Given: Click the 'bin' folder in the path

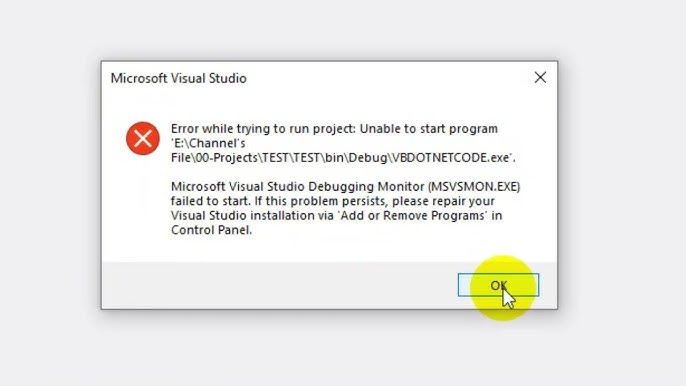Looking at the screenshot, I should [334, 158].
